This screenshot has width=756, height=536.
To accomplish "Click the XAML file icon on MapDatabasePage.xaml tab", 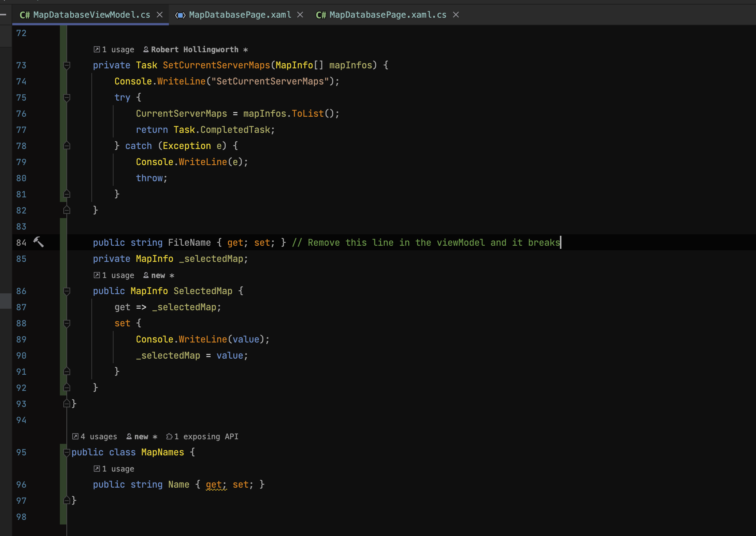I will point(180,15).
